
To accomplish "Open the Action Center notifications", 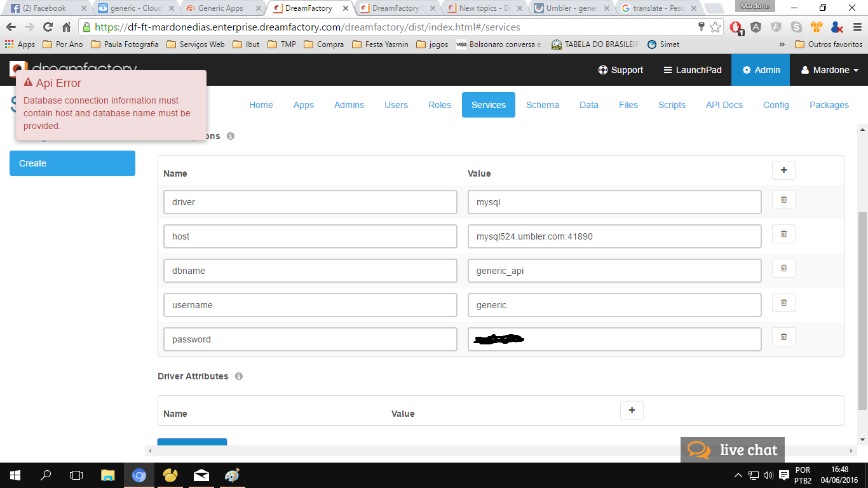I will [x=784, y=475].
